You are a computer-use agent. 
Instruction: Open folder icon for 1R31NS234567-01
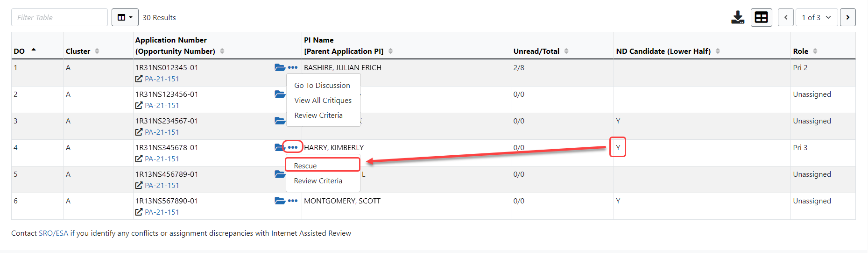coord(280,121)
